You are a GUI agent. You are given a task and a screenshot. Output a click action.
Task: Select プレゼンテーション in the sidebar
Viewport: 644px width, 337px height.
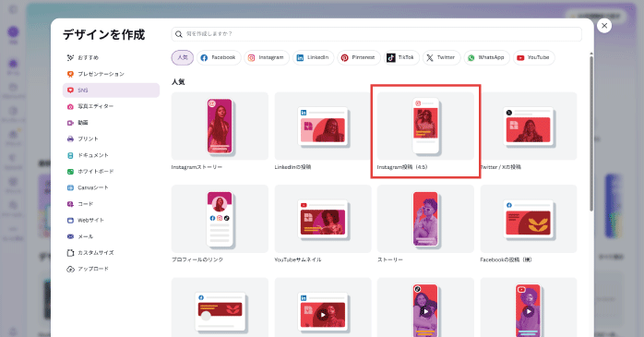(111, 74)
